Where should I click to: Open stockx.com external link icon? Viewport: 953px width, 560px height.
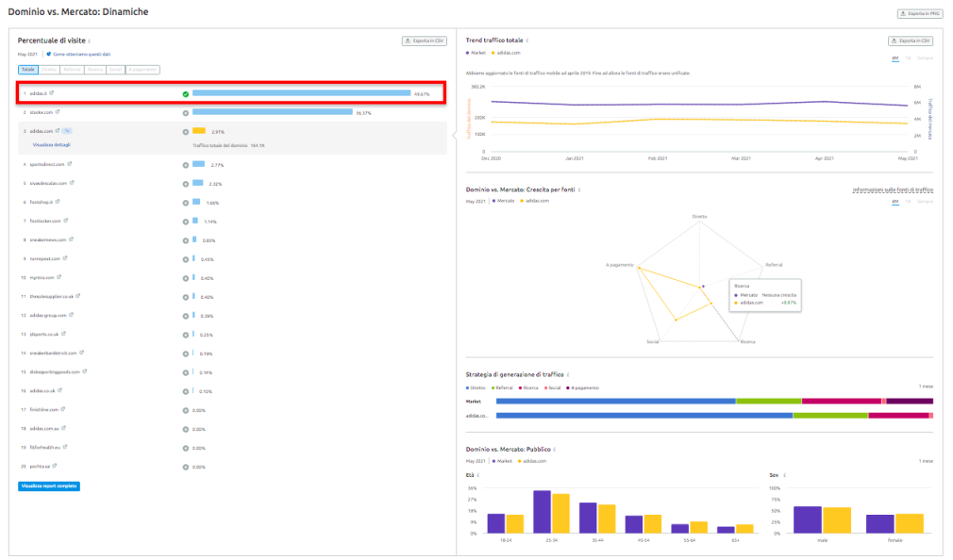pos(58,112)
